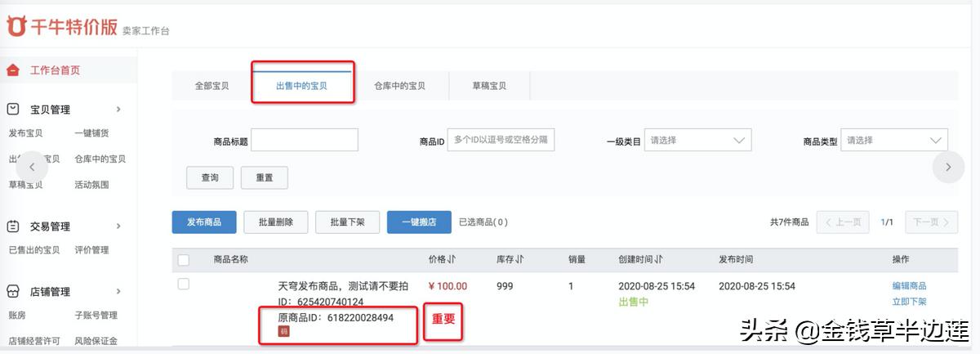Open 工作台首页 in sidebar
Viewport: 980px width, 354px height.
(56, 70)
